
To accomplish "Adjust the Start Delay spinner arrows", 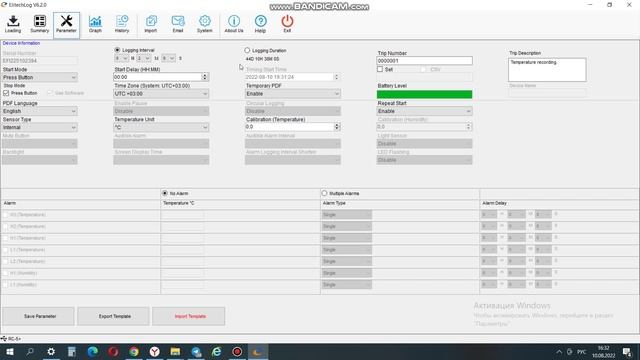I will (x=205, y=77).
